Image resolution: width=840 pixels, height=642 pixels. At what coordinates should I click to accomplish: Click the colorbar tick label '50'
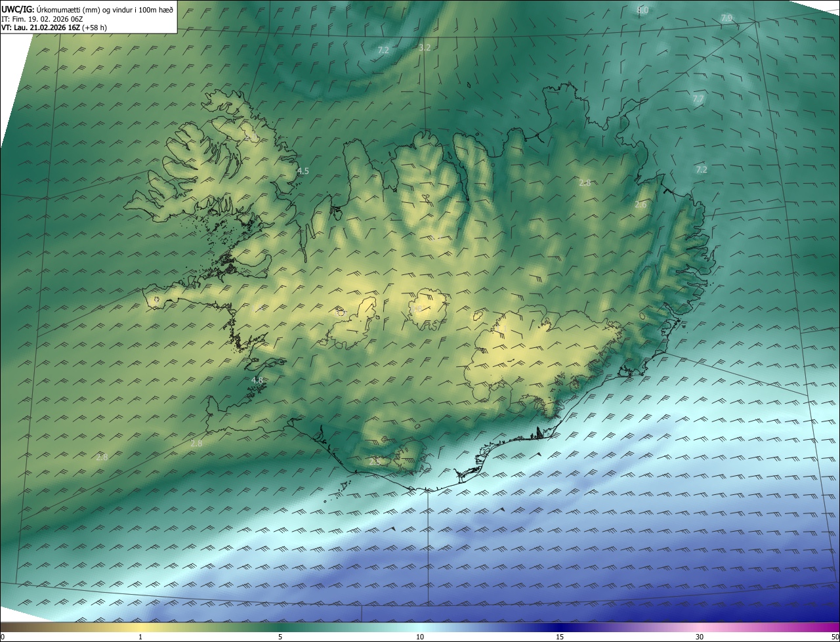[835, 637]
